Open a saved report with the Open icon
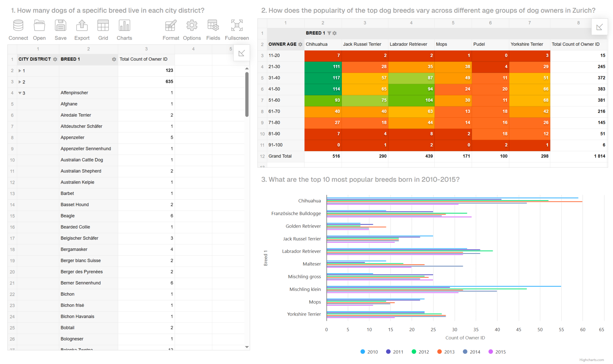The height and width of the screenshot is (364, 613). tap(39, 25)
